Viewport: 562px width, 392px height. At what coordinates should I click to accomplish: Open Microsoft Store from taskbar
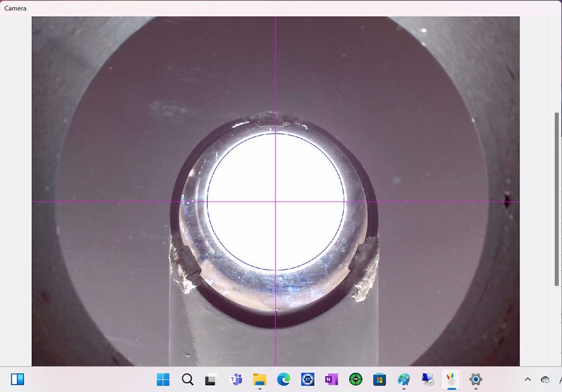pos(379,379)
